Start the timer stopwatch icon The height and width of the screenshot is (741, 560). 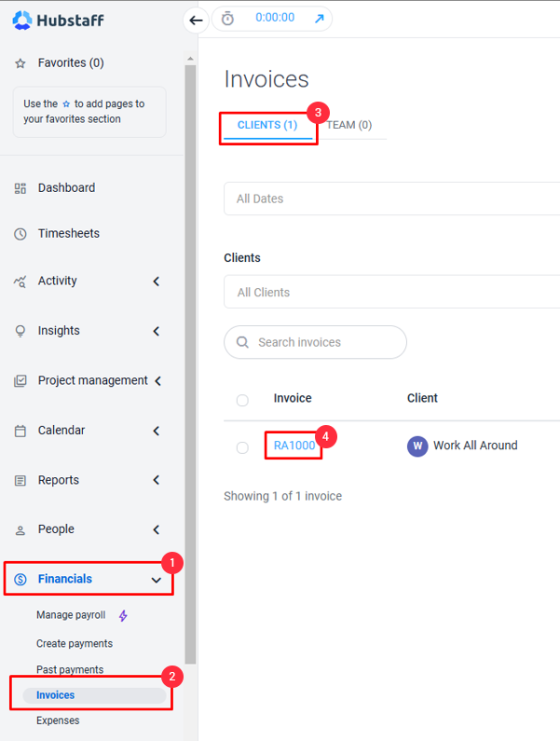227,19
